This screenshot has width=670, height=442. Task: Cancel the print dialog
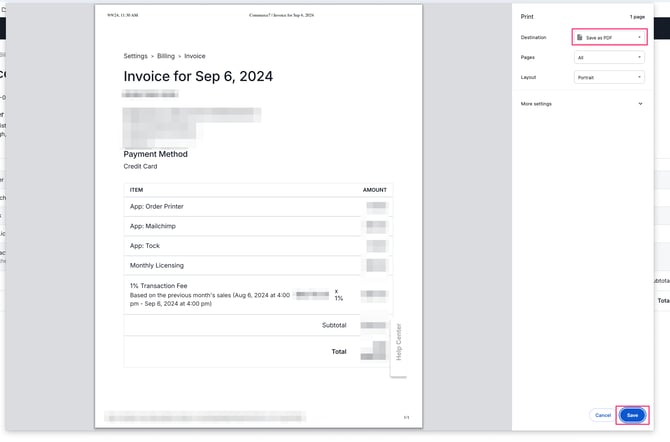[603, 415]
